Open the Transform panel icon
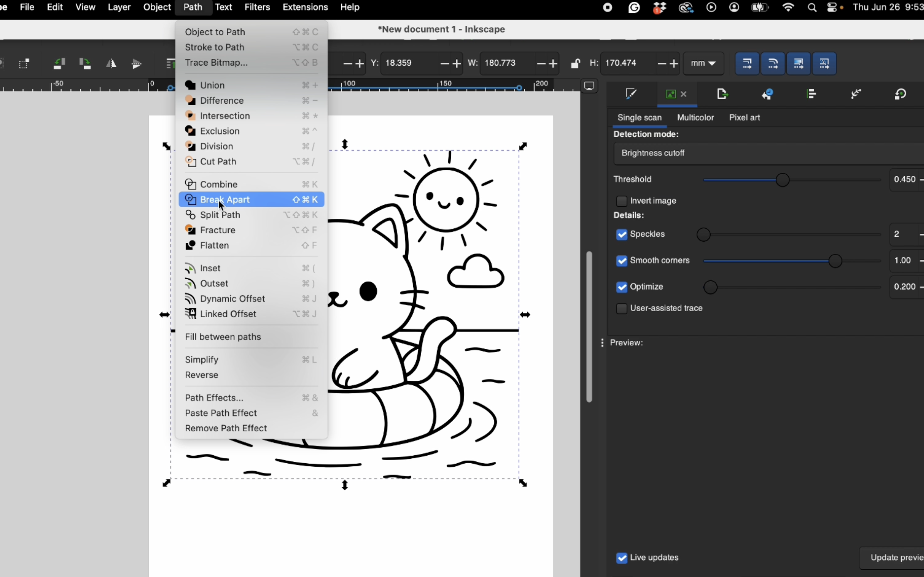The image size is (924, 577). click(x=900, y=94)
